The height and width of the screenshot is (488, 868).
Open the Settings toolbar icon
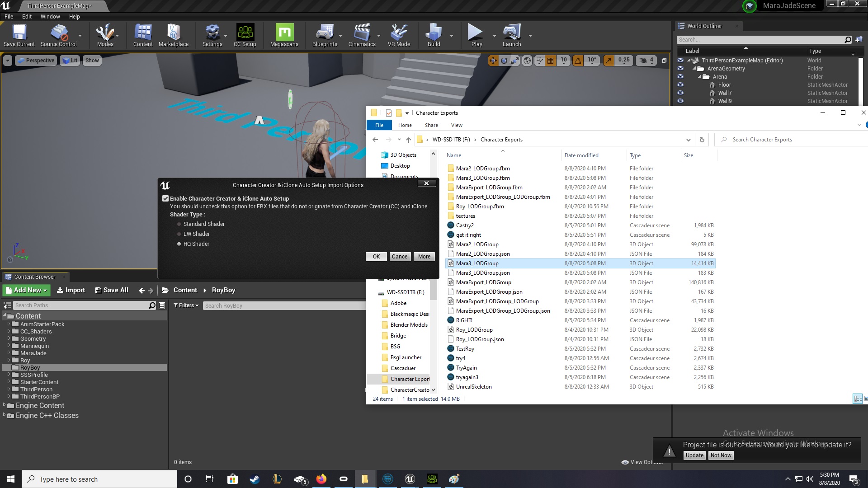pyautogui.click(x=212, y=35)
